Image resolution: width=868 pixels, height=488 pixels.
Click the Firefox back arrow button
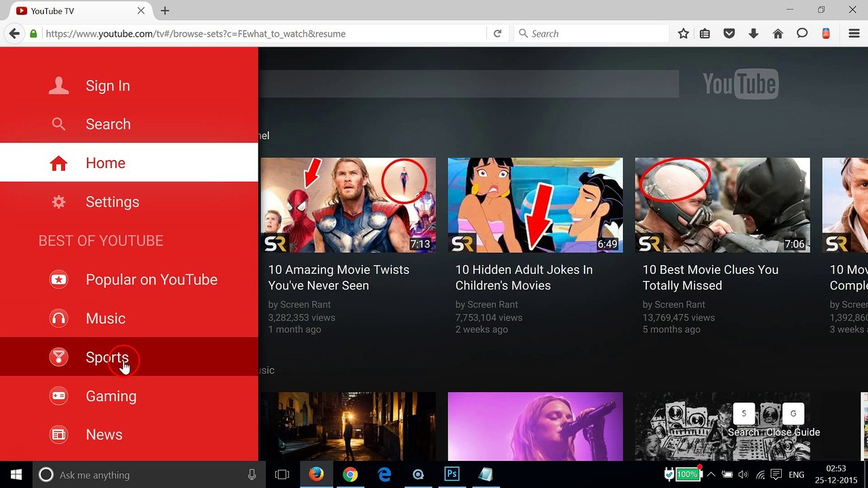[14, 33]
